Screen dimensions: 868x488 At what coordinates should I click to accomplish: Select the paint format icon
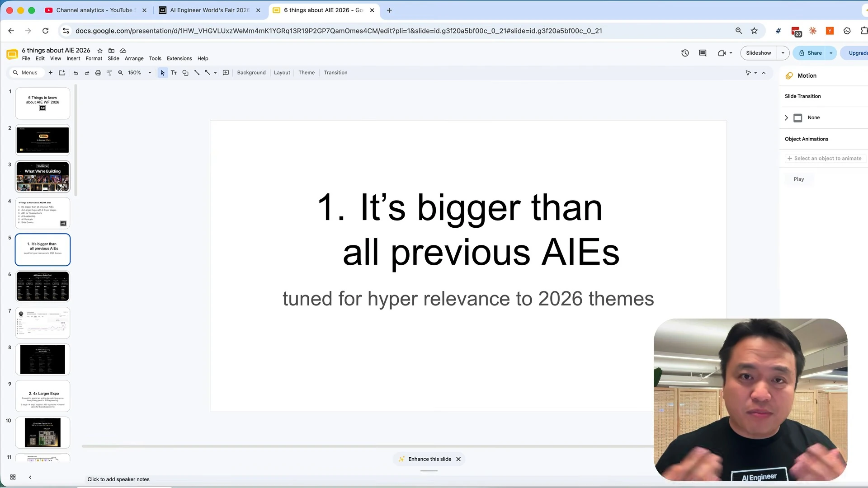click(109, 73)
